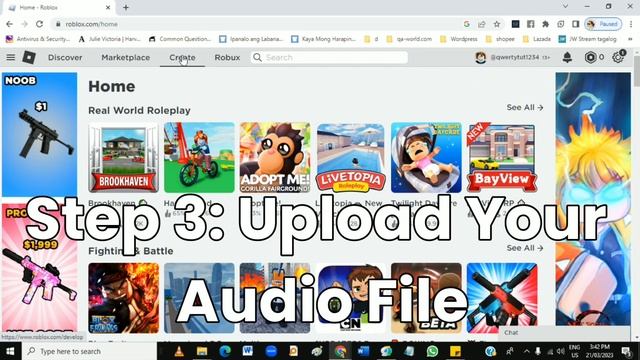The width and height of the screenshot is (640, 360).
Task: Open the Chrome extensions puzzle icon
Action: click(545, 24)
